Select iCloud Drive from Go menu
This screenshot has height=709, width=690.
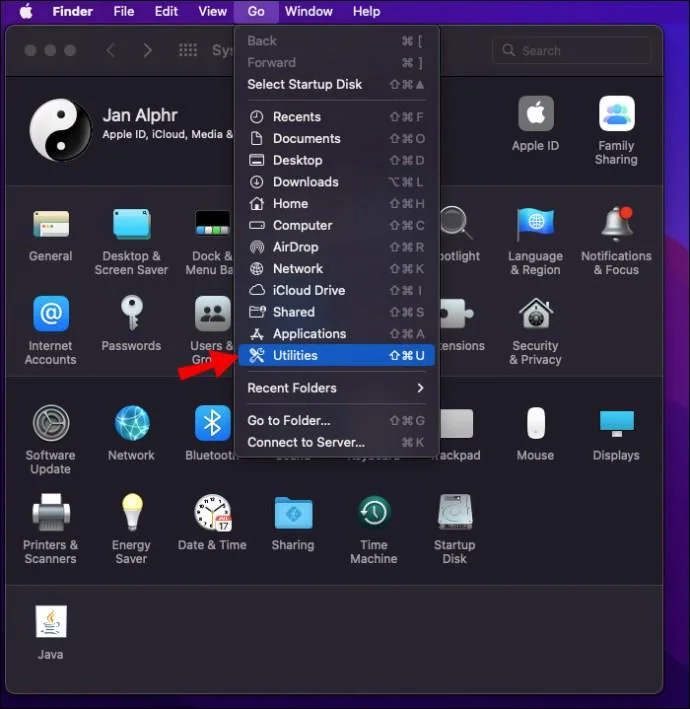(x=336, y=290)
